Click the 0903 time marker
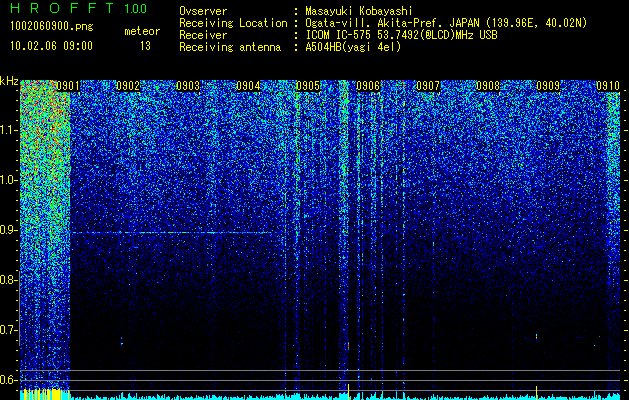629x400 pixels. coord(188,86)
